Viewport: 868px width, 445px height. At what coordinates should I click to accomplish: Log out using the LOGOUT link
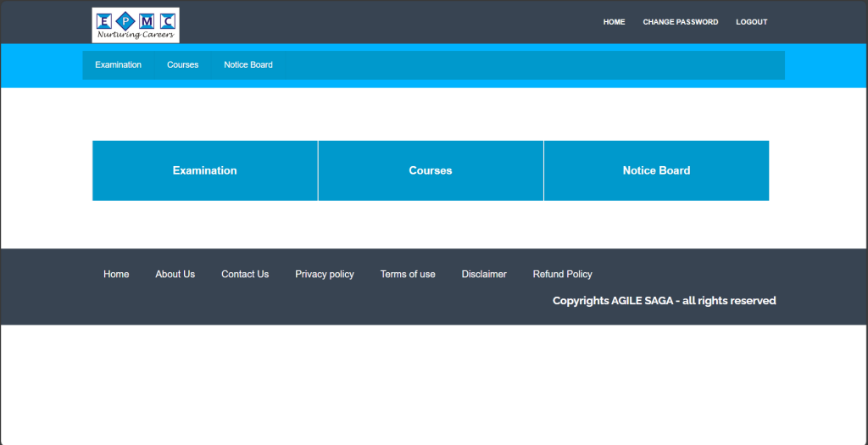coord(751,22)
